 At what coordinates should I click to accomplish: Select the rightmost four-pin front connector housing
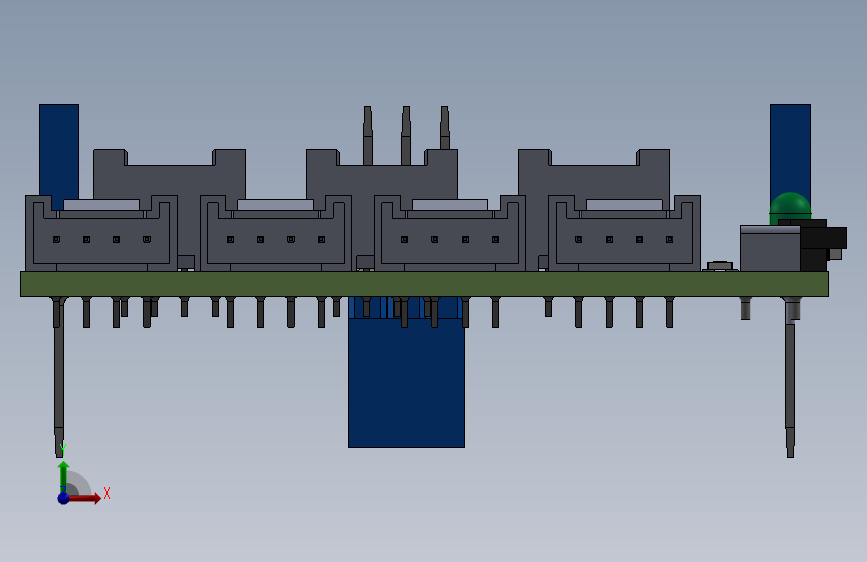coord(624,233)
